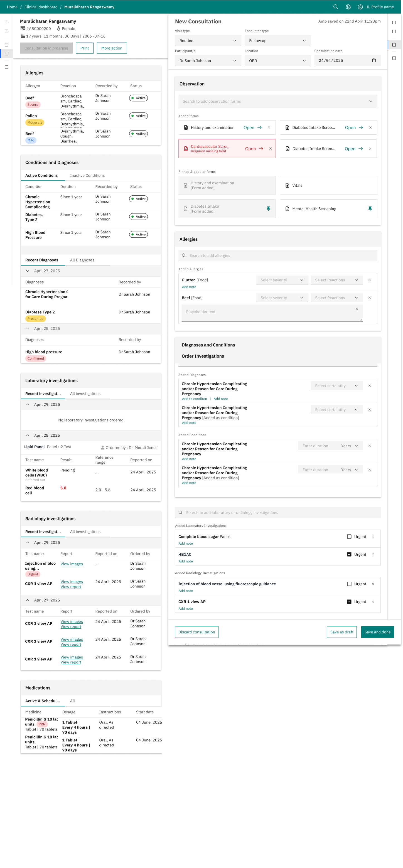Open Select severity dropdown for Glutten

282,280
